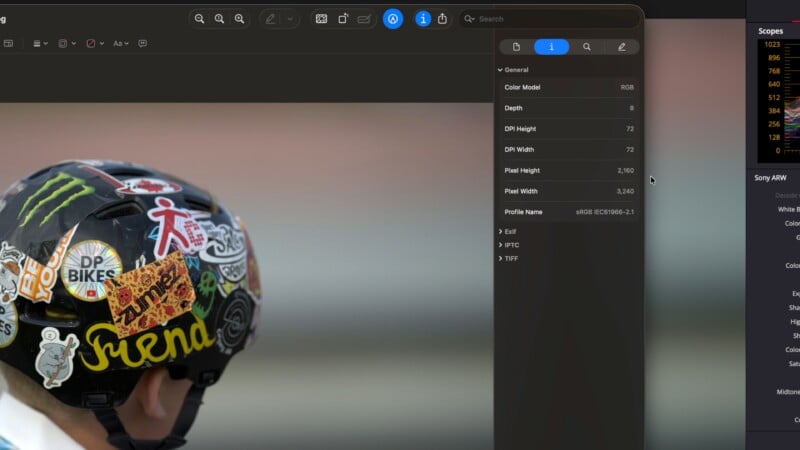Click the highlight pen tool icon
Screen dimensions: 800x450
click(270, 19)
